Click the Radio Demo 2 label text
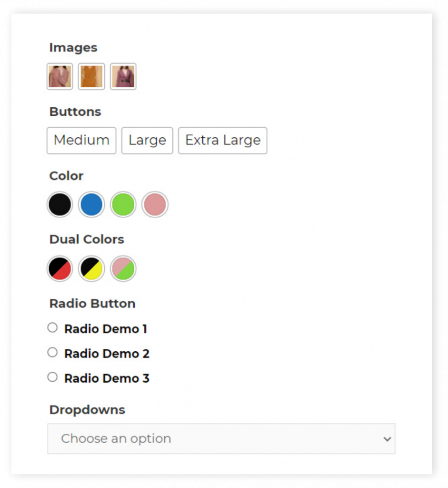Image resolution: width=448 pixels, height=488 pixels. [x=107, y=354]
